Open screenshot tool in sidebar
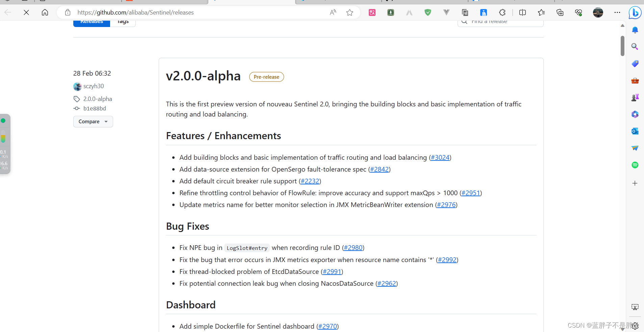The width and height of the screenshot is (644, 332). coord(635,307)
